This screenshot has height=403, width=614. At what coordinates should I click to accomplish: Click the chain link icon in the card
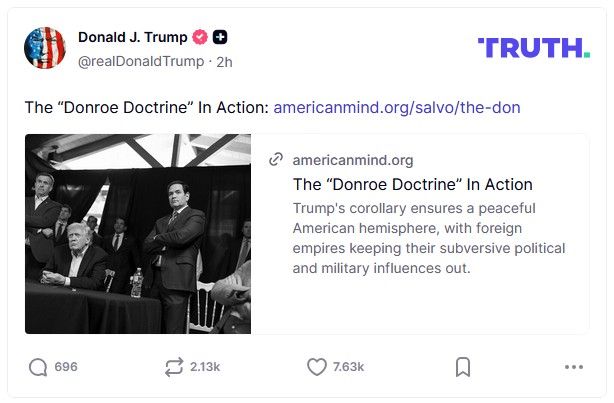pyautogui.click(x=275, y=160)
